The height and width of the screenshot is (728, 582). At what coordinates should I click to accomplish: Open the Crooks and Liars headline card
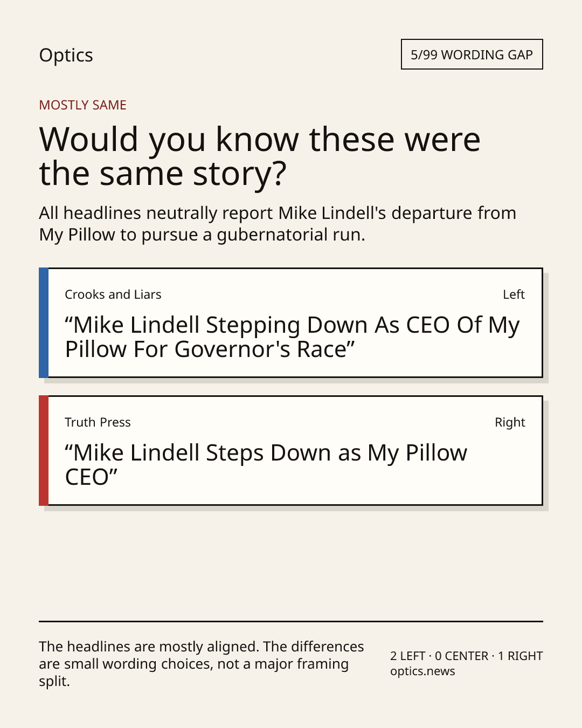coord(290,322)
